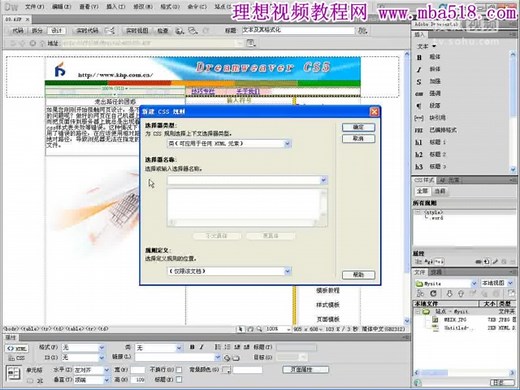
Task: Click point-to-file icon beside link field
Action: tap(227, 358)
